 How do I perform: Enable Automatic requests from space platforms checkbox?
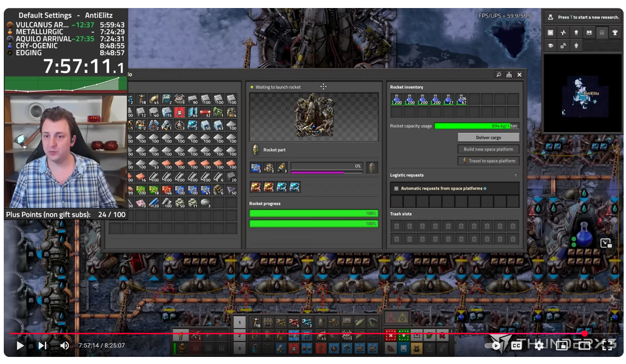(396, 188)
